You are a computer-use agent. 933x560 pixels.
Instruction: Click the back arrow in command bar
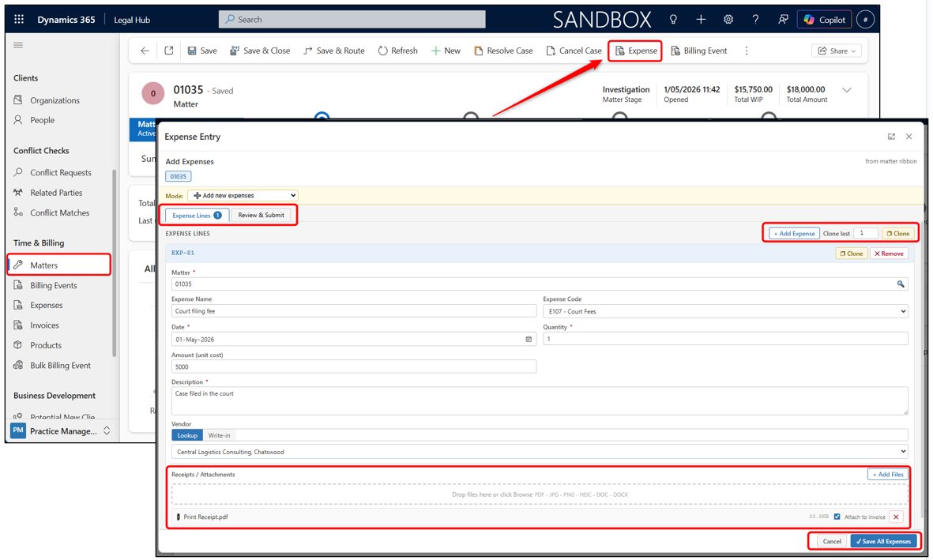point(145,51)
